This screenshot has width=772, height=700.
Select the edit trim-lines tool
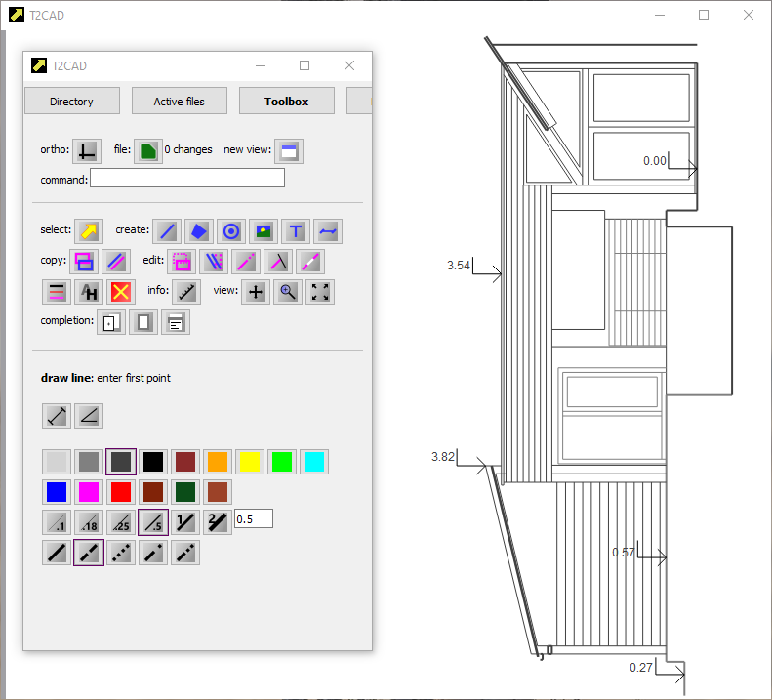coord(214,262)
